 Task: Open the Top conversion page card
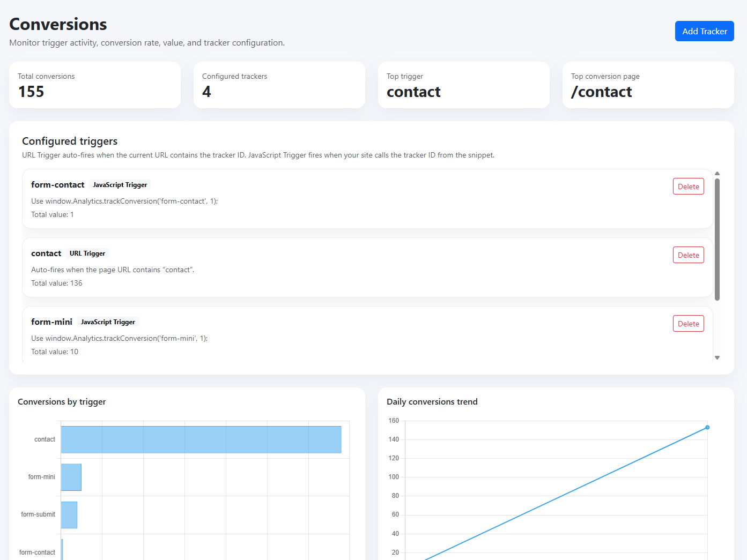tap(648, 85)
